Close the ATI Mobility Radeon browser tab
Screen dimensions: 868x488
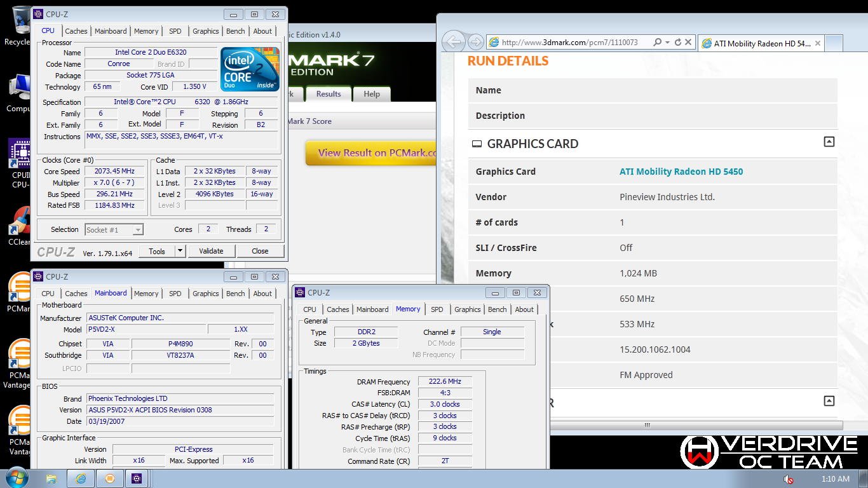817,44
